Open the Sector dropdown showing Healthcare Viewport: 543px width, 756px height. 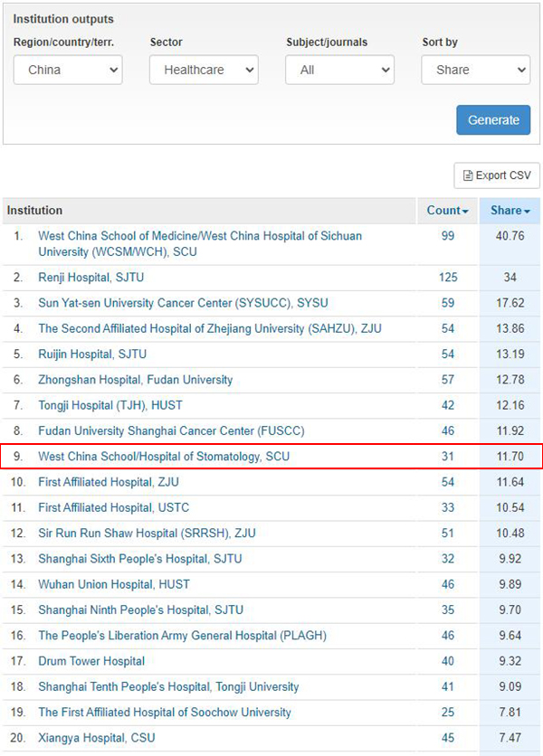tap(204, 70)
